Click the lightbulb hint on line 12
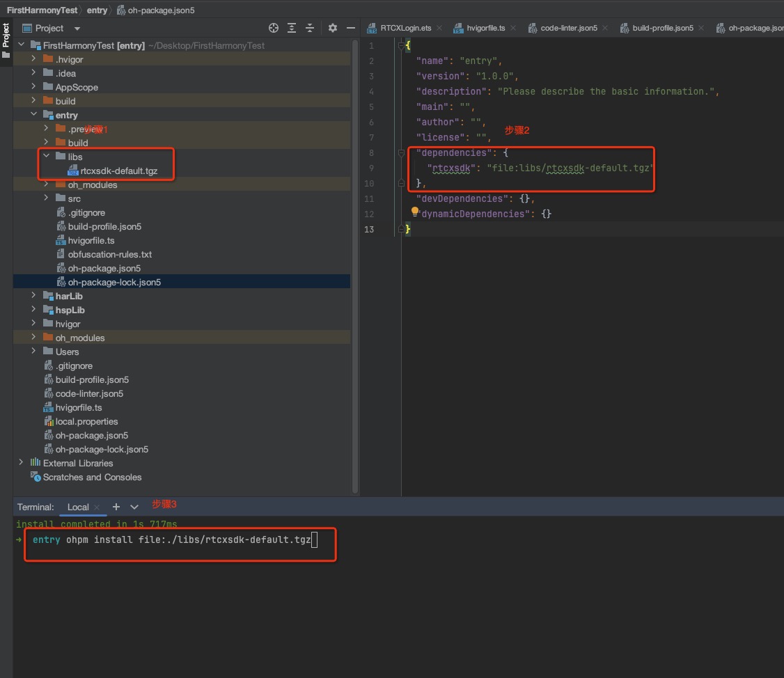The width and height of the screenshot is (784, 678). coord(415,212)
